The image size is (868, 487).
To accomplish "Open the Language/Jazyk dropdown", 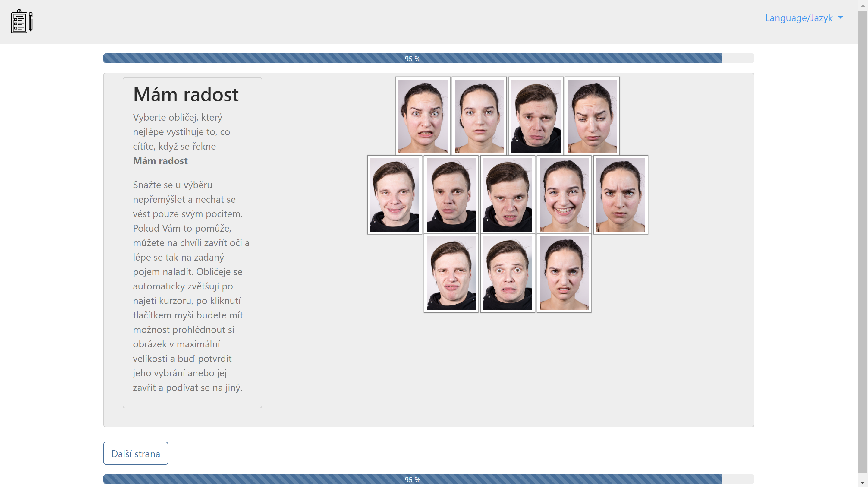I will pyautogui.click(x=799, y=18).
